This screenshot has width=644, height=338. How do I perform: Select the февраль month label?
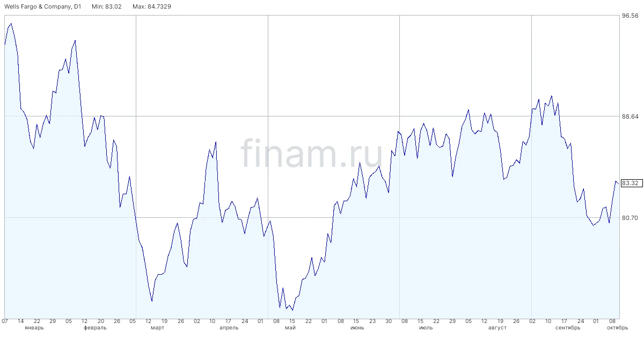click(x=95, y=327)
